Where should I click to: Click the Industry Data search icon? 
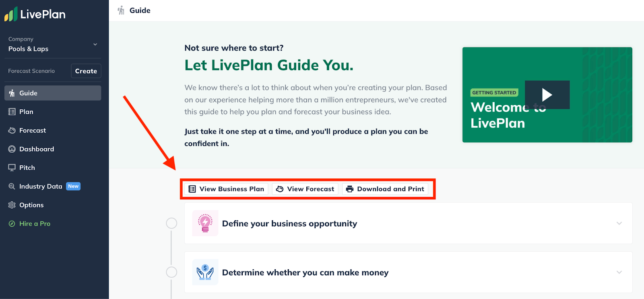tap(12, 186)
